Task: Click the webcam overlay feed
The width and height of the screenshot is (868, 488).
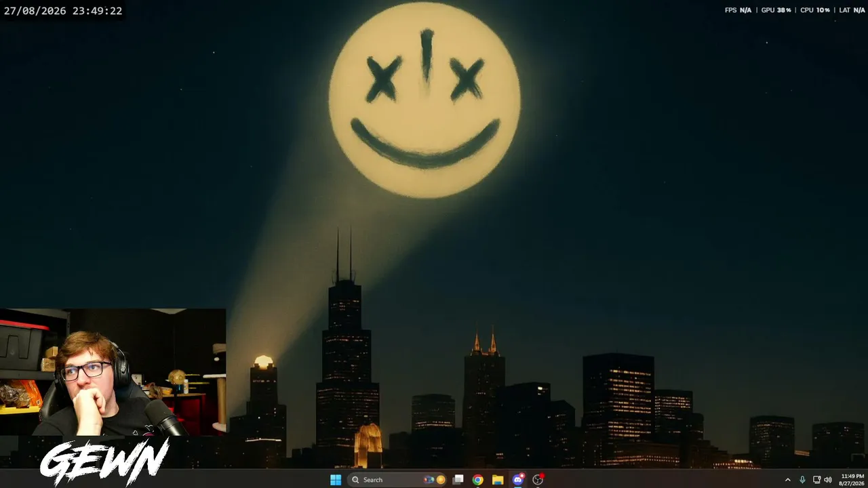Action: pos(113,372)
